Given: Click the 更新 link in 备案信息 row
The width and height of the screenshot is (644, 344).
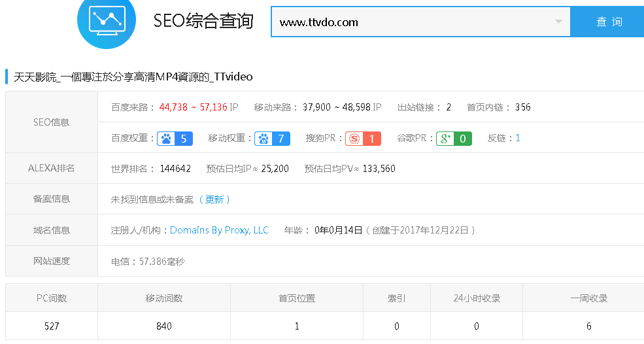Looking at the screenshot, I should point(214,199).
